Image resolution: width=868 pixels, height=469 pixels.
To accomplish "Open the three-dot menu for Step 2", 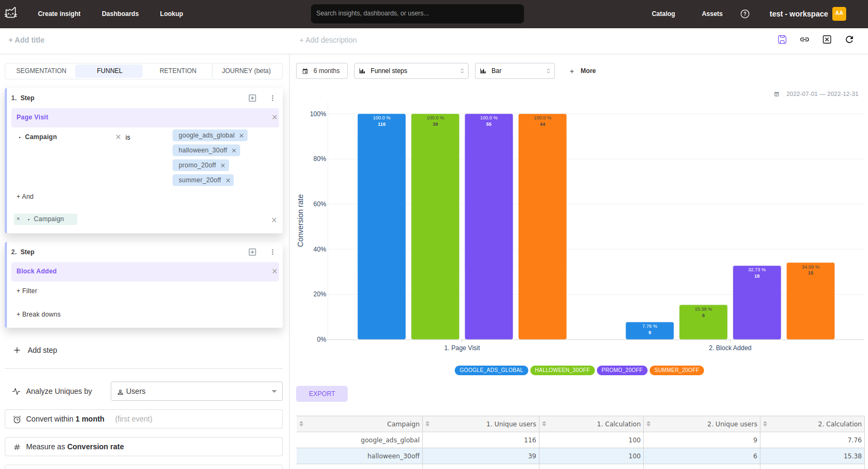I will tap(273, 252).
